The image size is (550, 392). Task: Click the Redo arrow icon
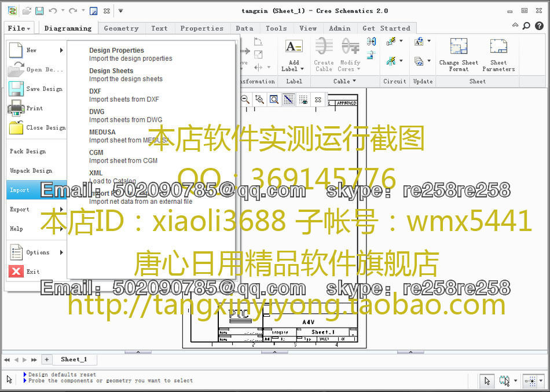tap(72, 11)
